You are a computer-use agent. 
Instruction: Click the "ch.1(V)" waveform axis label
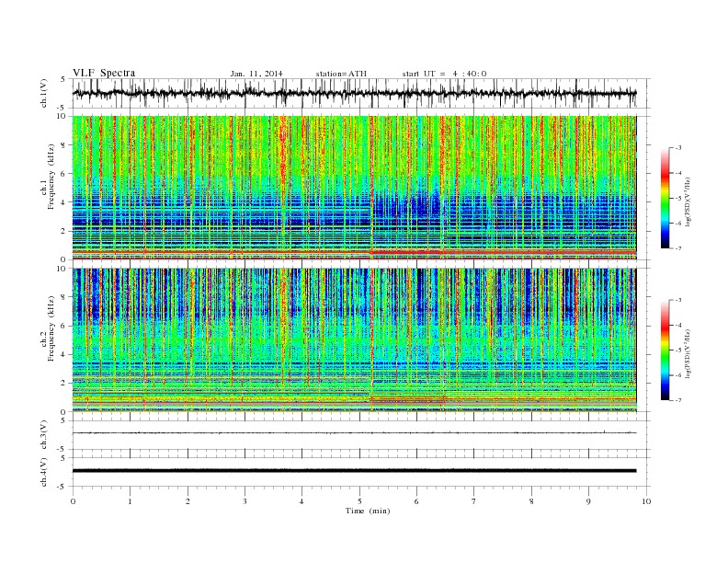(x=44, y=93)
